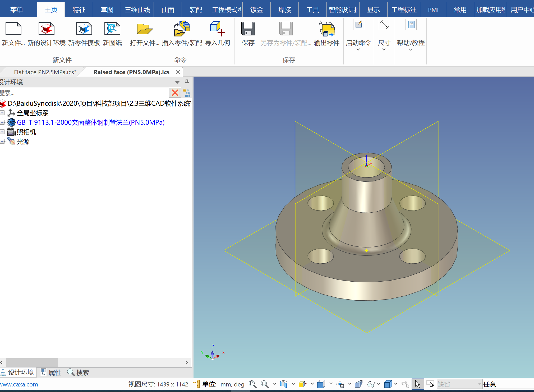Viewport: 534px width, 392px height.
Task: Click the red X clear search button
Action: pos(175,93)
